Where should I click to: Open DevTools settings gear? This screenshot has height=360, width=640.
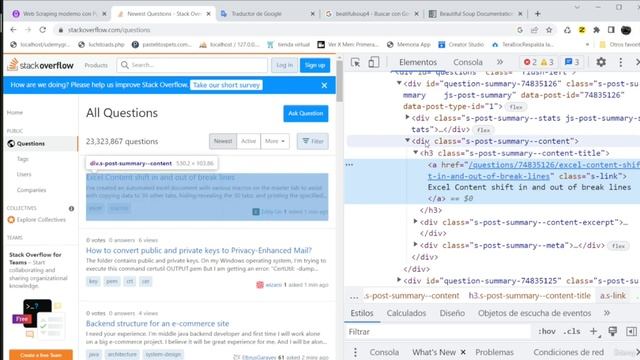[x=601, y=62]
